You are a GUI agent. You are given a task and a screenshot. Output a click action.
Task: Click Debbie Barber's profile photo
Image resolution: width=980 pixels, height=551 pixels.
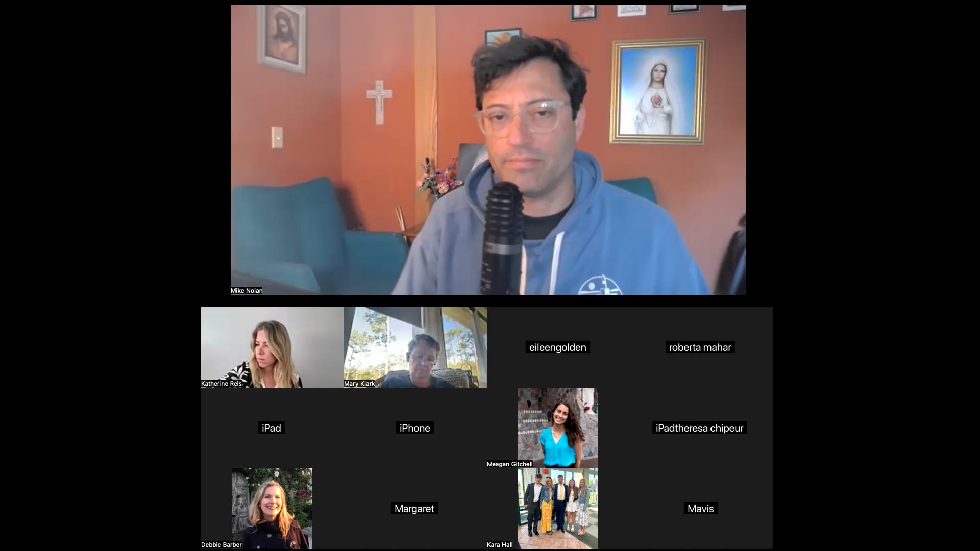tap(272, 508)
